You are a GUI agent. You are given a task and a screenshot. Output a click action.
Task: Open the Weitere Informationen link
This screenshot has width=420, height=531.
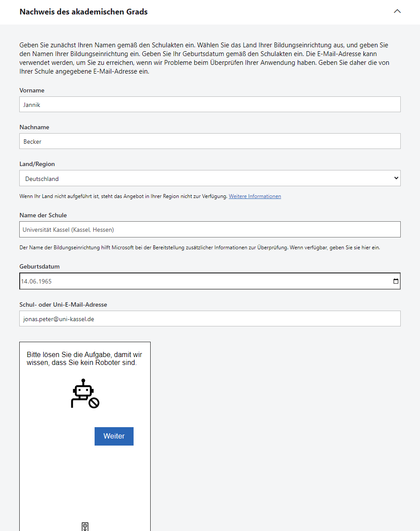(254, 196)
